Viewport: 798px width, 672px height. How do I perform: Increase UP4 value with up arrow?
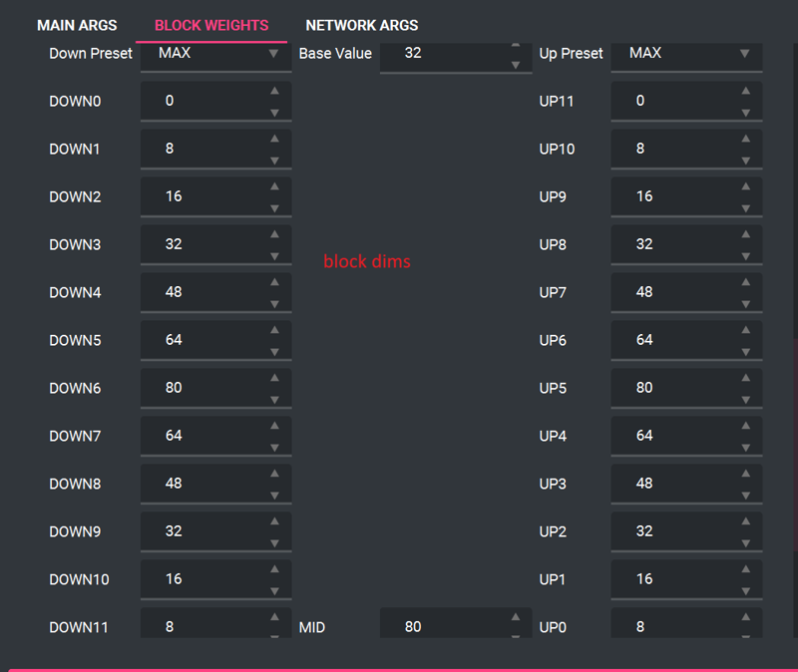coord(745,426)
